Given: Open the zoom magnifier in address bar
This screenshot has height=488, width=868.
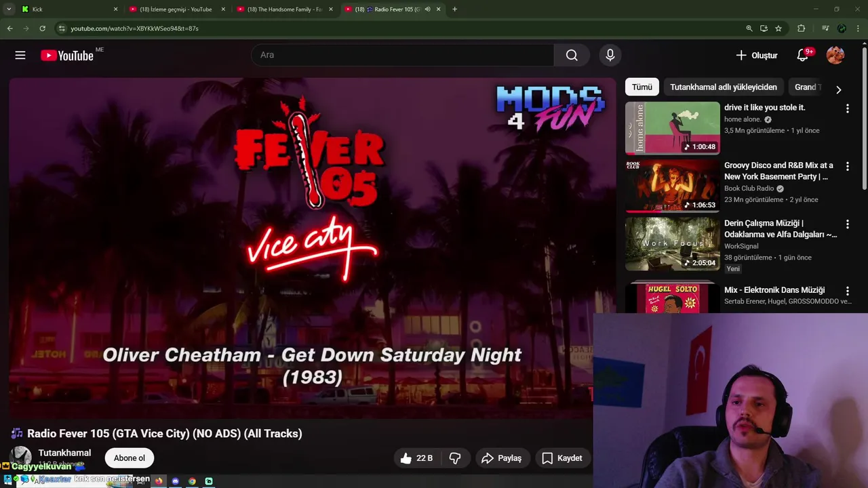Looking at the screenshot, I should [749, 28].
